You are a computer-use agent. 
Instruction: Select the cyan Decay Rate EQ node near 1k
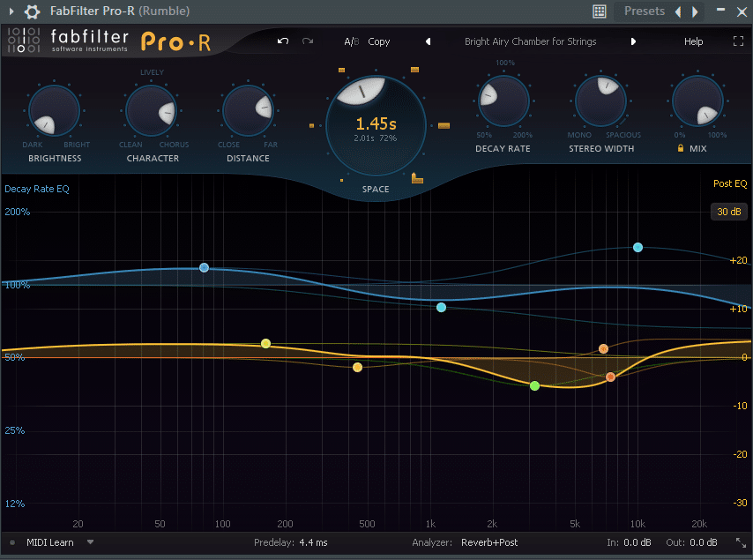coord(442,308)
